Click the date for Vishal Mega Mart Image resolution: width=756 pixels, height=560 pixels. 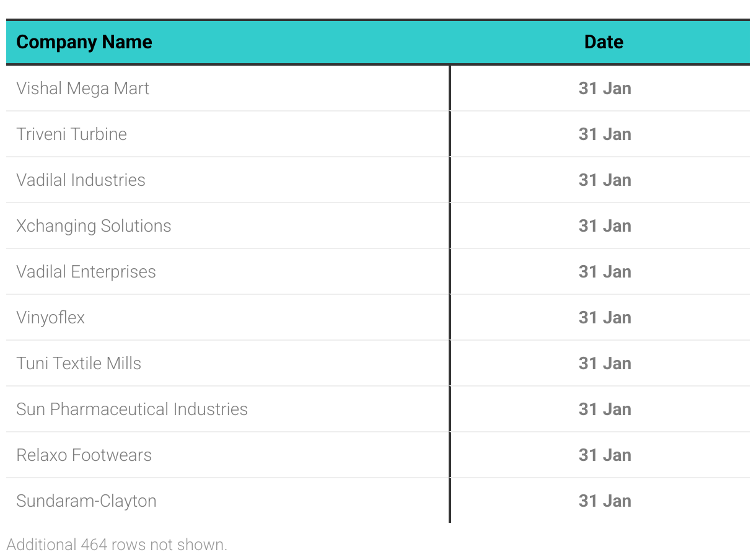pos(605,89)
